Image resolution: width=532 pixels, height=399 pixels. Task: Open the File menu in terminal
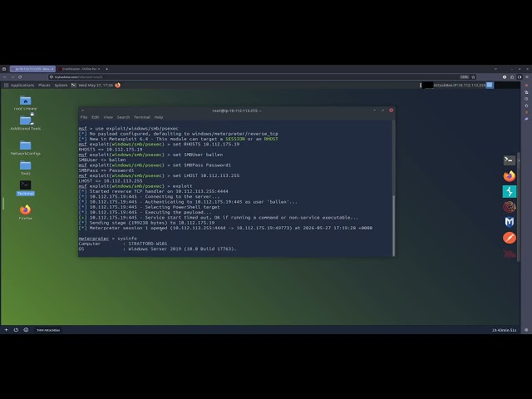(84, 117)
